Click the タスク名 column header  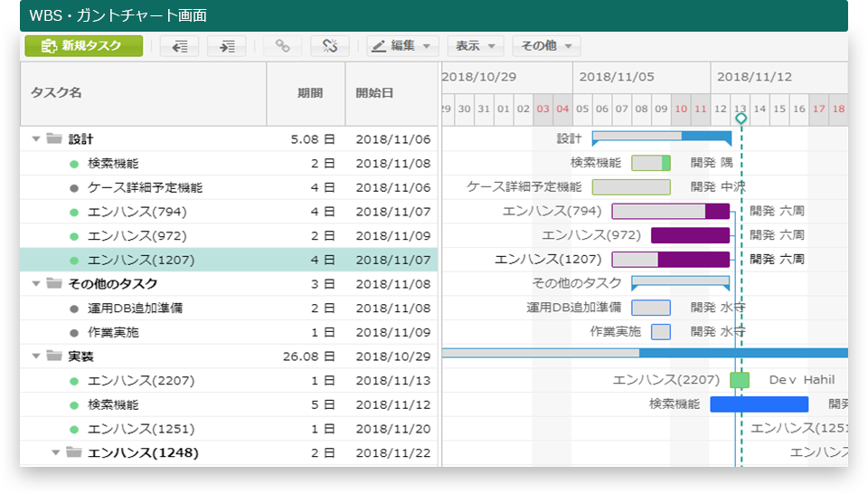144,93
